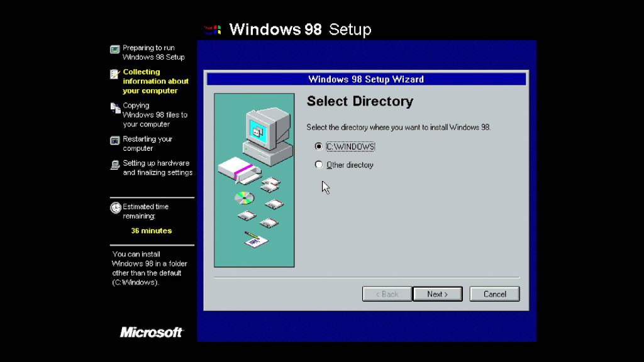Click 'Setting up hardware and finalizing settings' text
The image size is (644, 362).
click(x=158, y=168)
